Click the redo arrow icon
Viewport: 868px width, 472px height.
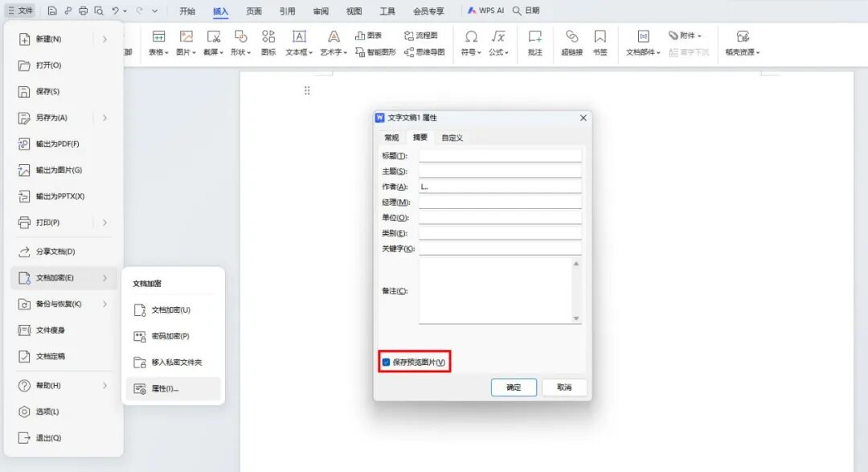(140, 10)
